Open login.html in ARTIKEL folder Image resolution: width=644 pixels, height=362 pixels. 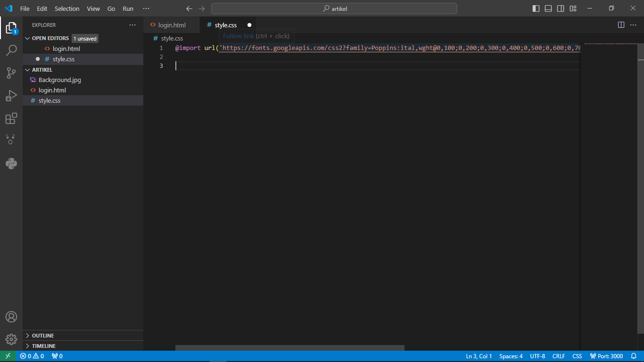83,90
